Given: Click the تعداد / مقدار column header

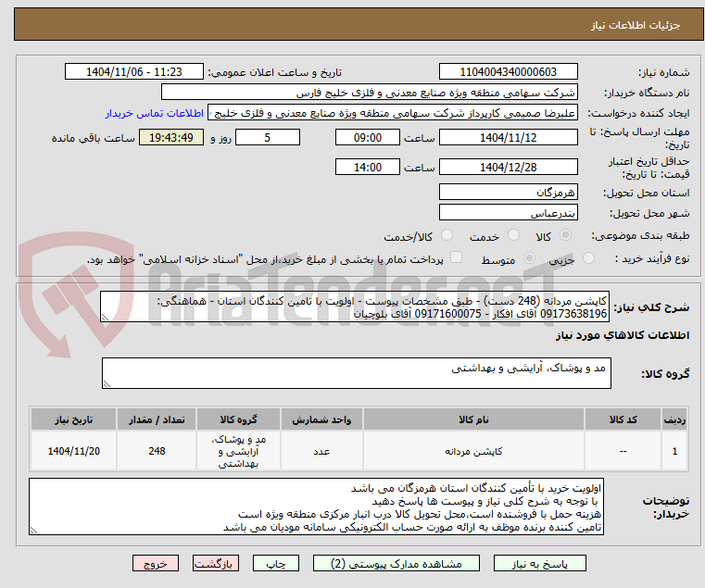Looking at the screenshot, I should click(x=157, y=419).
